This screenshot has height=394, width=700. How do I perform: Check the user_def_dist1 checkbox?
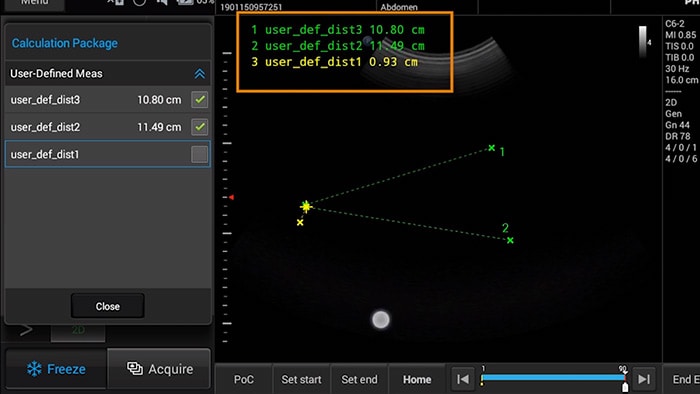click(x=200, y=154)
